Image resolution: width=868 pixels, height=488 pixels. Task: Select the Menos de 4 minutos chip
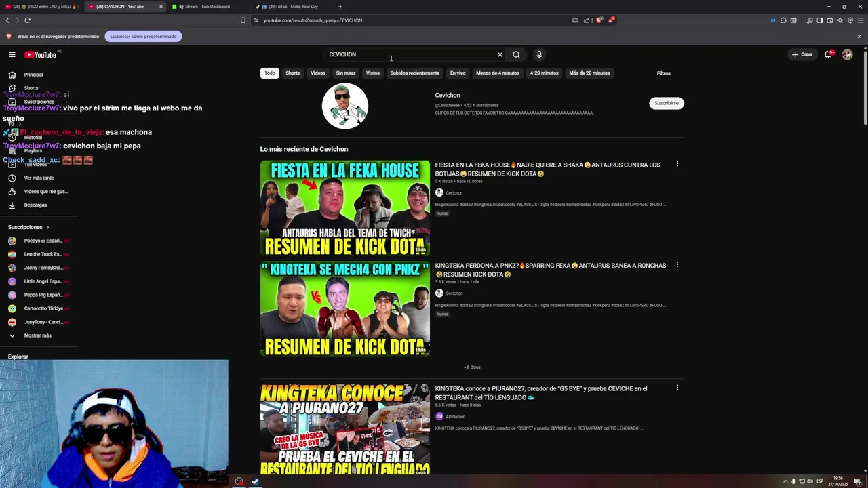(x=498, y=73)
